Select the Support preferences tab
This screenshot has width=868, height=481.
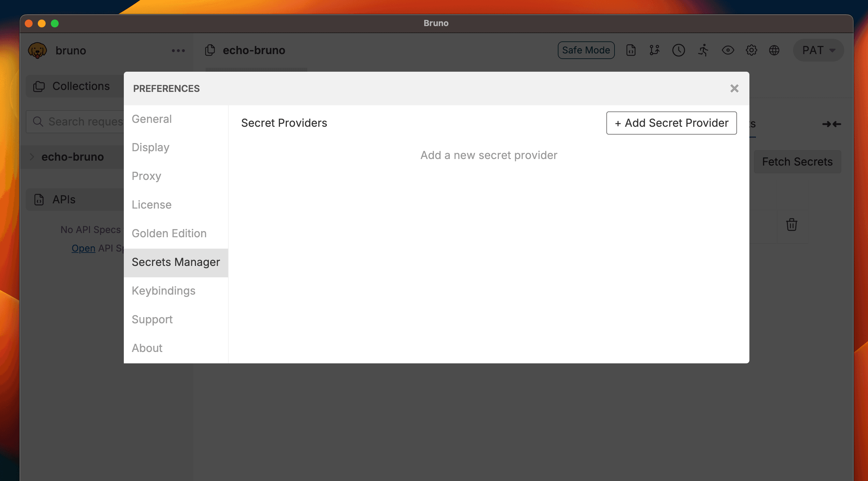click(176, 320)
